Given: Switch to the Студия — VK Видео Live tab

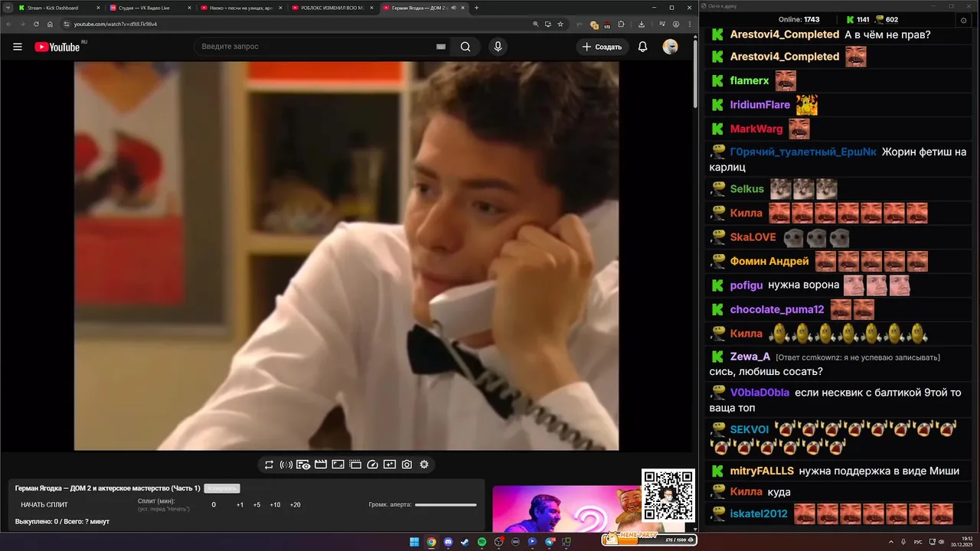Looking at the screenshot, I should pyautogui.click(x=150, y=8).
